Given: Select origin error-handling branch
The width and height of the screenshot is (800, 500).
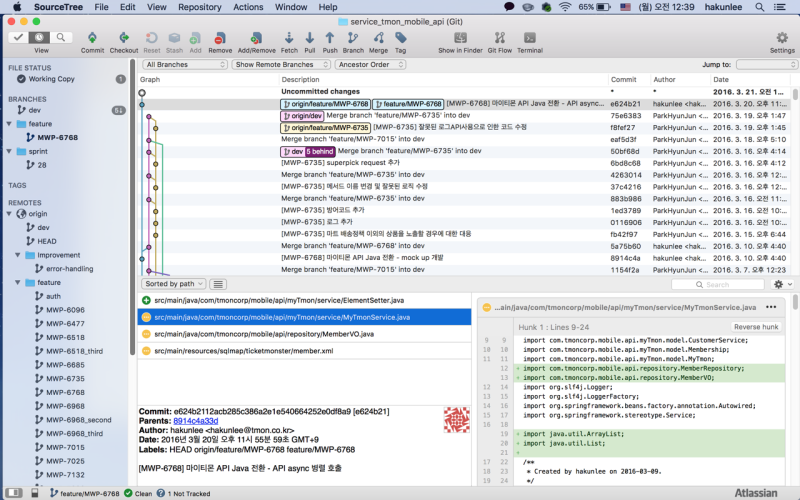Looking at the screenshot, I should coord(69,269).
